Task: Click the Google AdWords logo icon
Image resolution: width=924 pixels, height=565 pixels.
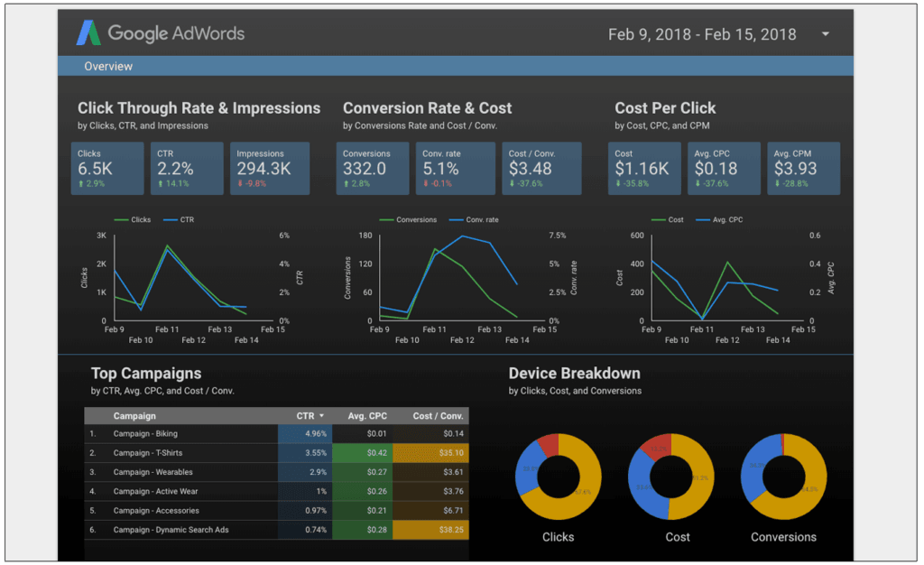Action: (x=88, y=33)
